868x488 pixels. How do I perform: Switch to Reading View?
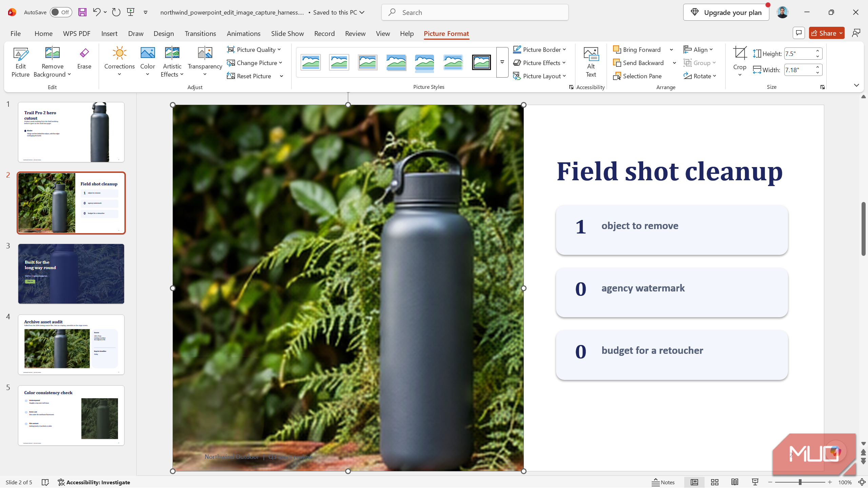(735, 482)
